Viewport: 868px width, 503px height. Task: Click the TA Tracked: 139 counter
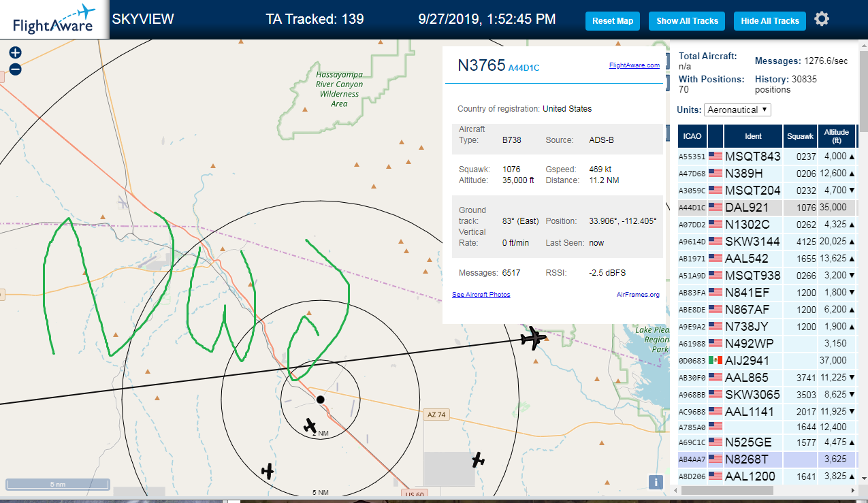pos(315,19)
